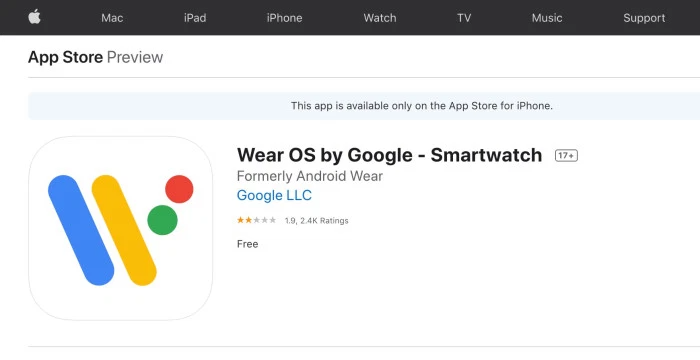Click the red dot in app icon
700x360 pixels.
coord(179,189)
